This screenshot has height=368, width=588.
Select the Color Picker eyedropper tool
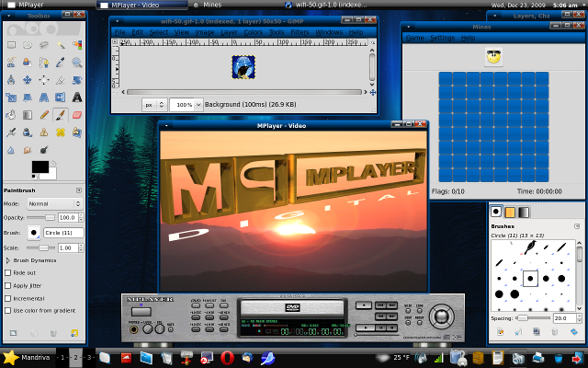(61, 63)
